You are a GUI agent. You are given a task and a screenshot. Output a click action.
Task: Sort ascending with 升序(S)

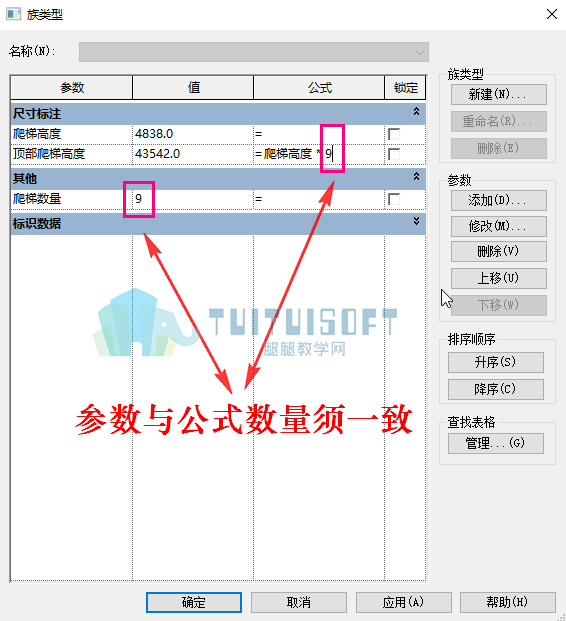tap(496, 362)
